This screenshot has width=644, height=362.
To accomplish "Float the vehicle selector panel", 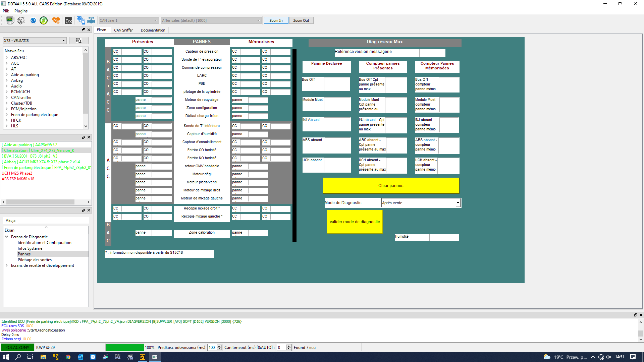I will tap(84, 30).
